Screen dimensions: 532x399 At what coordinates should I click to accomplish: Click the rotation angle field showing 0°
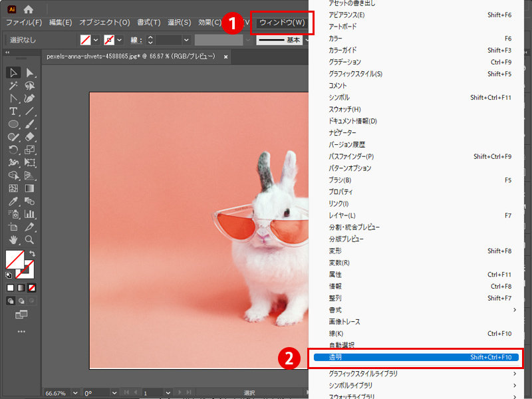[90, 392]
